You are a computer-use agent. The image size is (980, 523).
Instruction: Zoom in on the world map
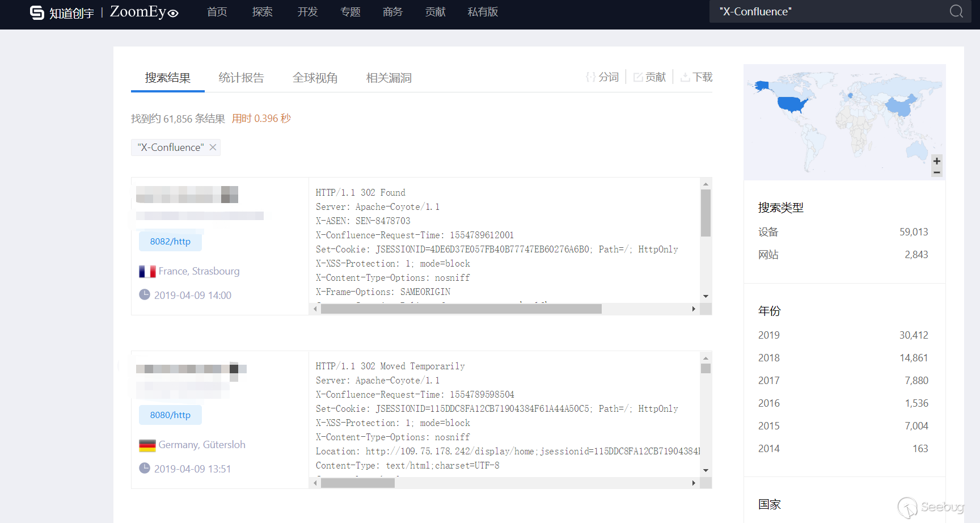pos(937,161)
